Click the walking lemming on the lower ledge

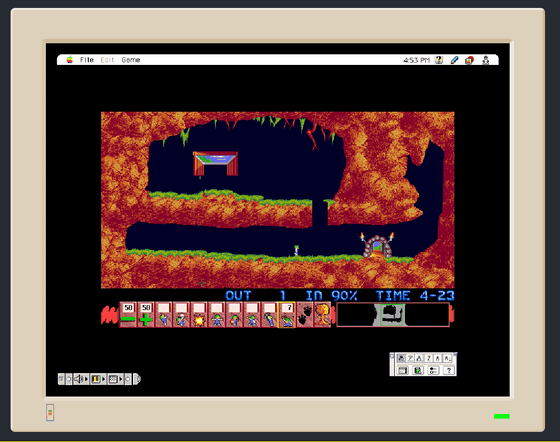click(x=296, y=250)
